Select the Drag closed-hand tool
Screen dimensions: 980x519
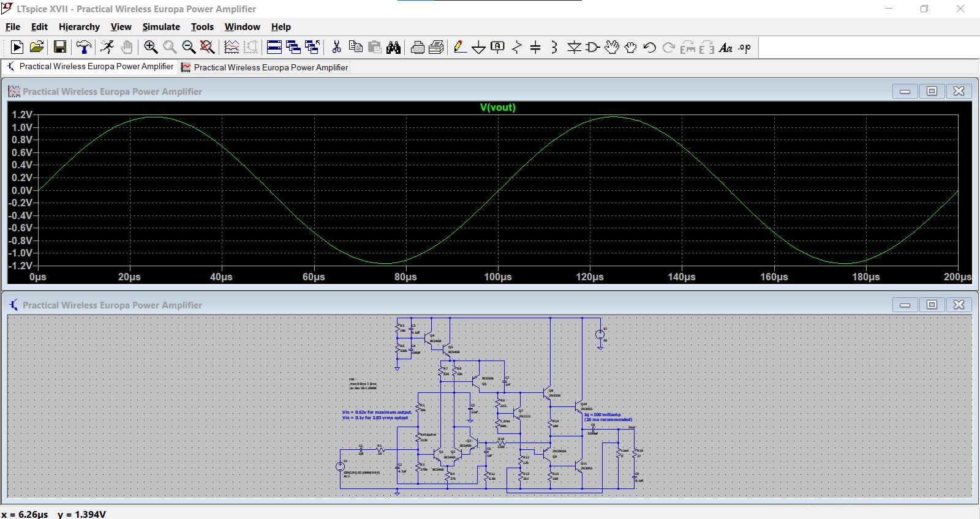point(631,47)
